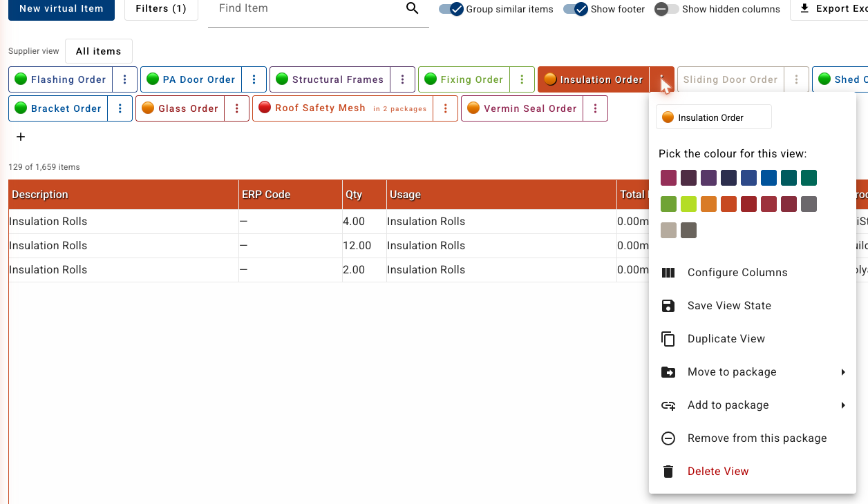Image resolution: width=868 pixels, height=504 pixels.
Task: Choose Duplicate View from the menu
Action: (x=753, y=339)
